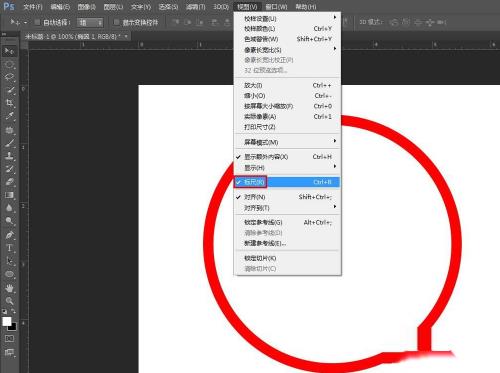Viewport: 500px width, 373px height.
Task: Select the Gradient tool
Action: pos(9,195)
